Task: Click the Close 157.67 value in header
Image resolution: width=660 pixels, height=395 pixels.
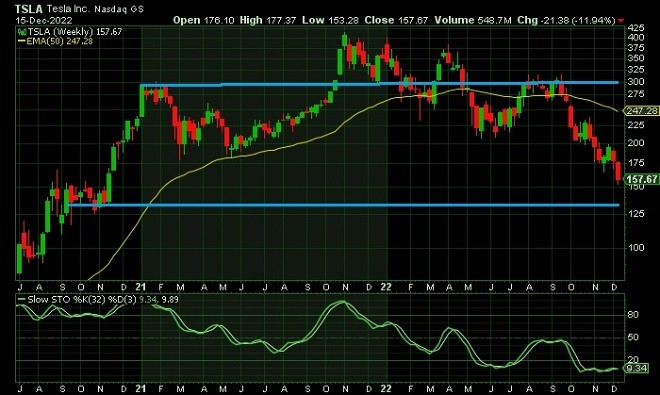Action: (x=396, y=20)
